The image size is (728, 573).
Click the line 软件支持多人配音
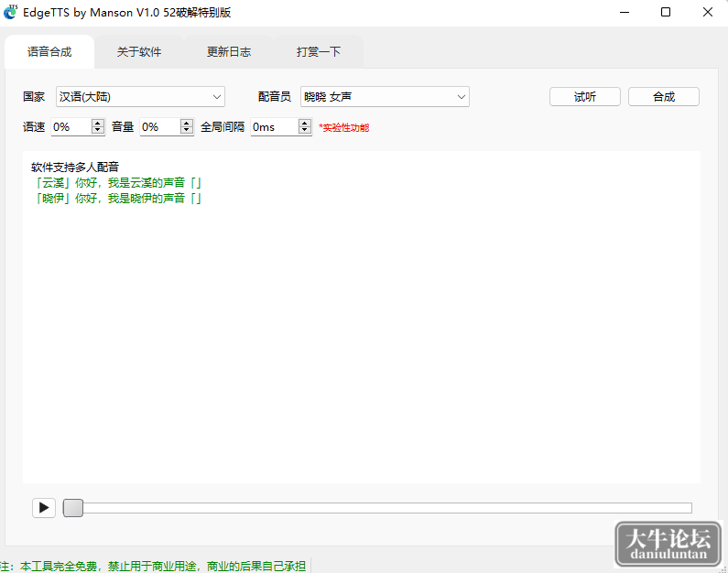[x=75, y=167]
